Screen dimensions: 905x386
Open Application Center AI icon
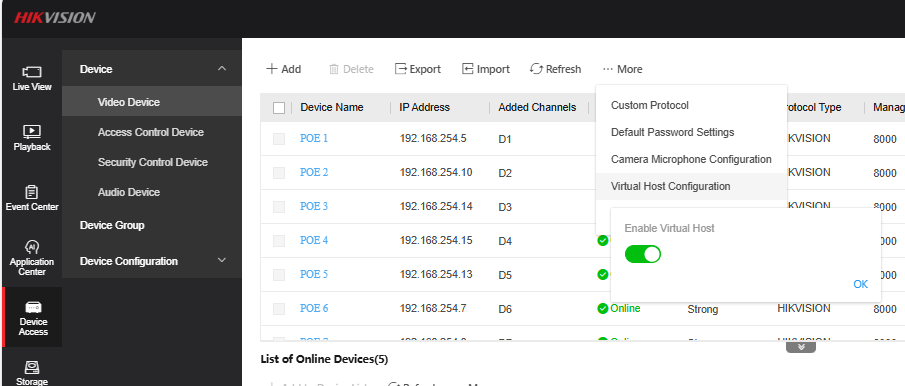32,246
